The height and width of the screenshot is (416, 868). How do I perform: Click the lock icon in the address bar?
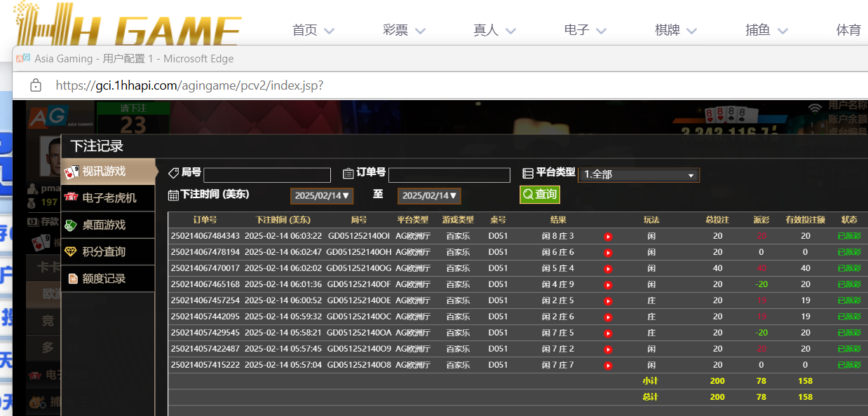[36, 85]
